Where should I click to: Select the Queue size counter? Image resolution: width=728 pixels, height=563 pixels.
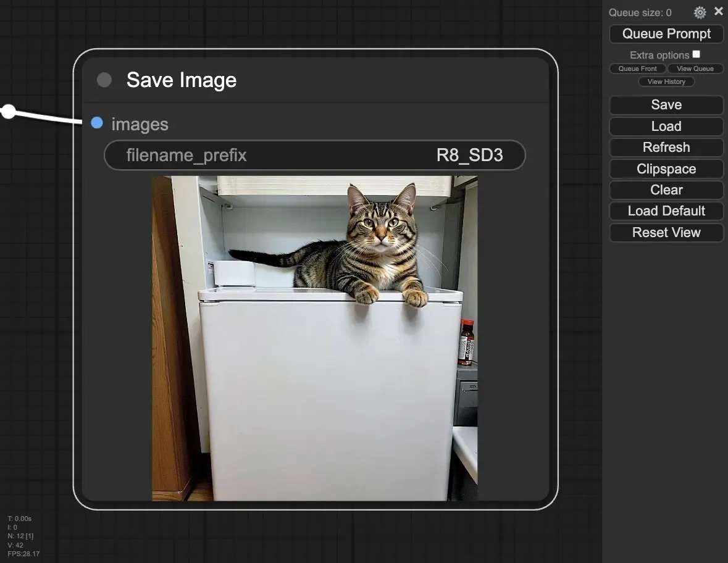(640, 12)
